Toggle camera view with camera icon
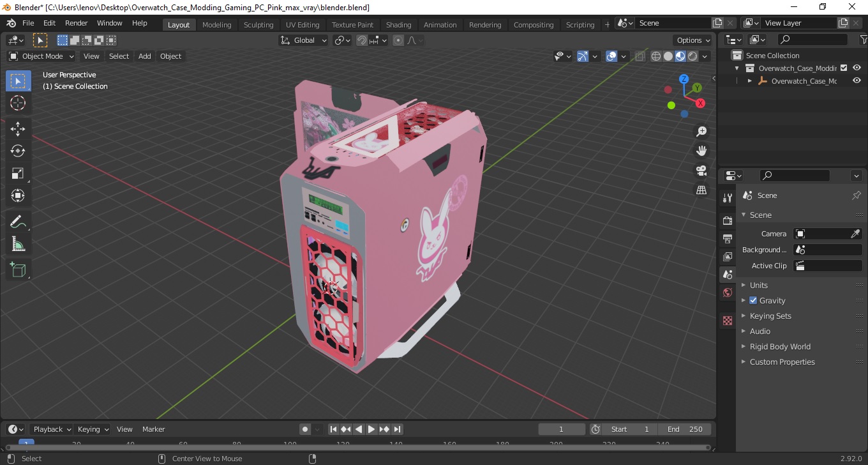The height and width of the screenshot is (465, 868). coord(701,171)
